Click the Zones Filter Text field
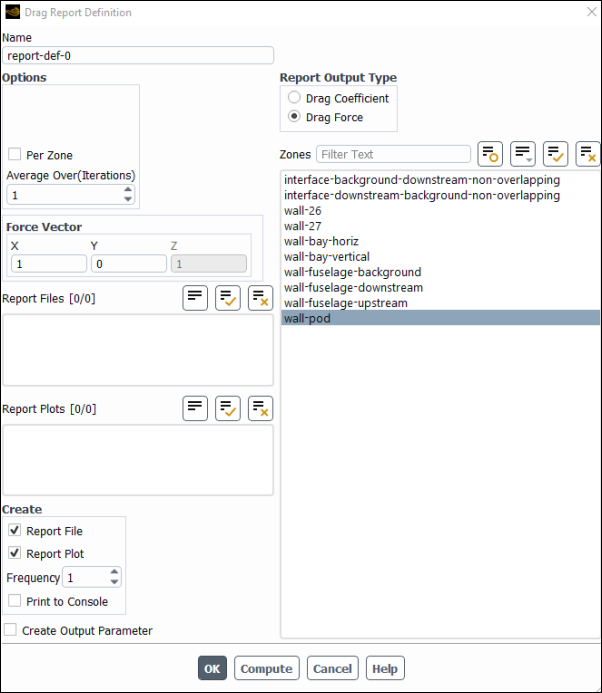 click(x=393, y=154)
